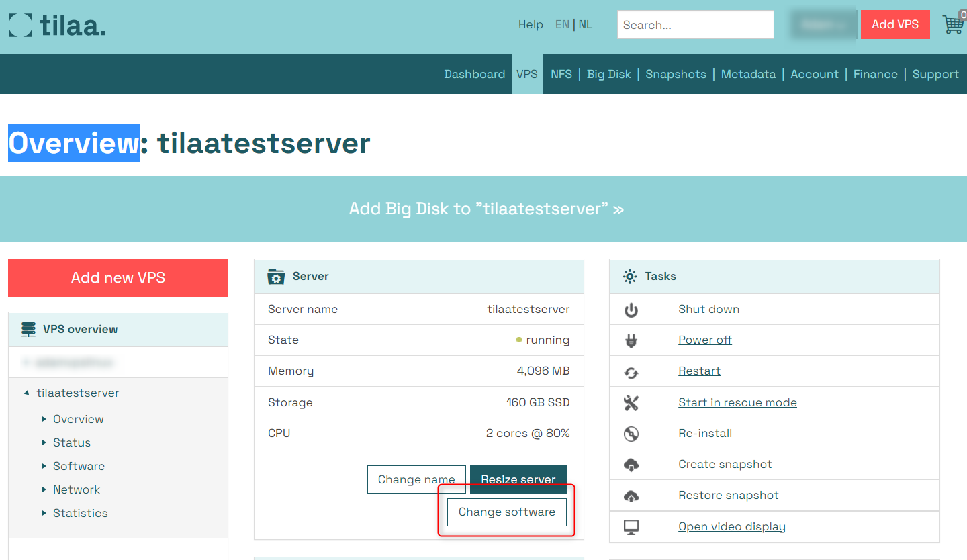The image size is (967, 560).
Task: Open the shopping cart icon
Action: click(953, 24)
